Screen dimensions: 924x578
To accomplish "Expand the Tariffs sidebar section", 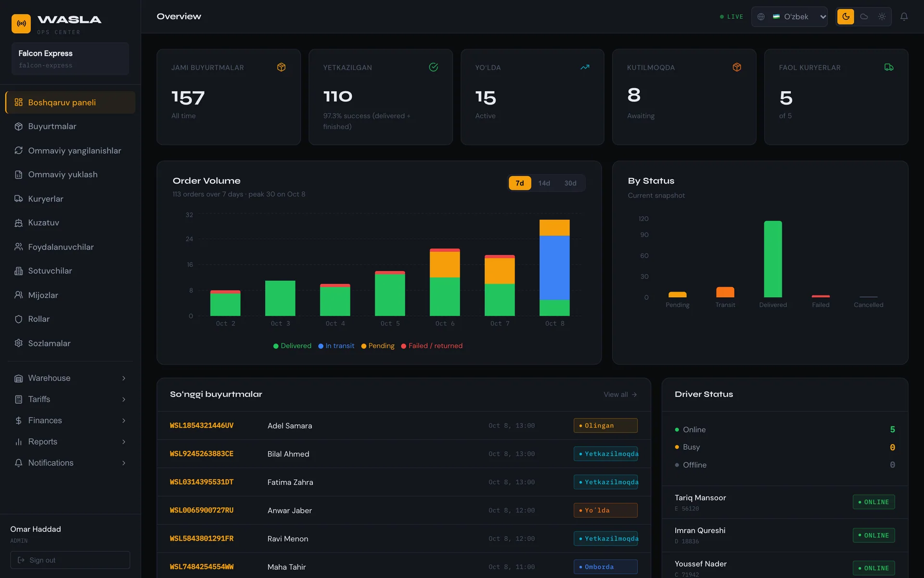I will (70, 399).
